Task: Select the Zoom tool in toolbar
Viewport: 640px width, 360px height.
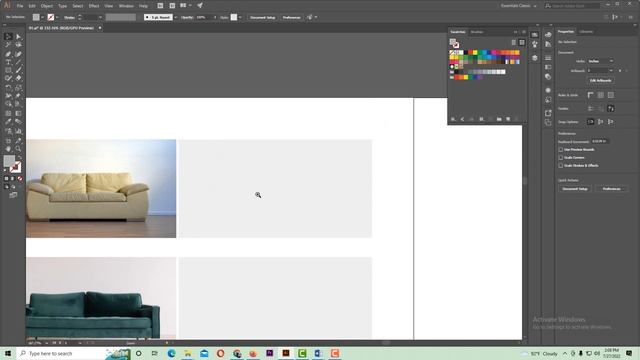Action: (x=18, y=149)
